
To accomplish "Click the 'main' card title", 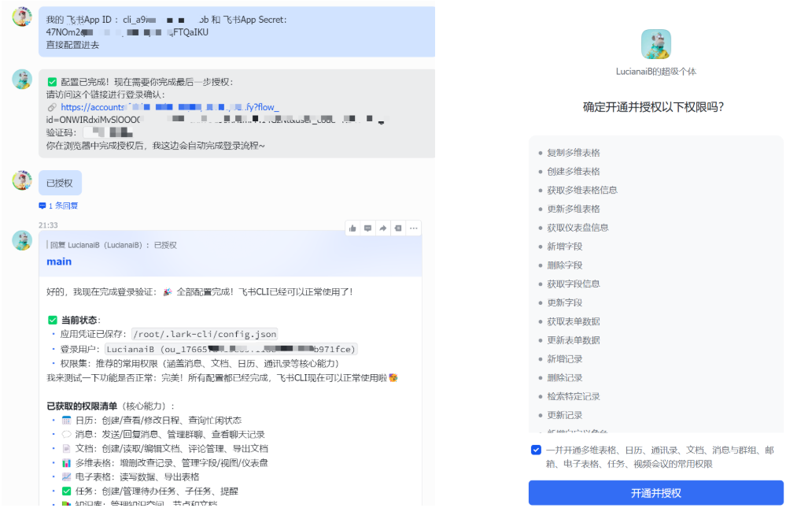I will point(59,261).
